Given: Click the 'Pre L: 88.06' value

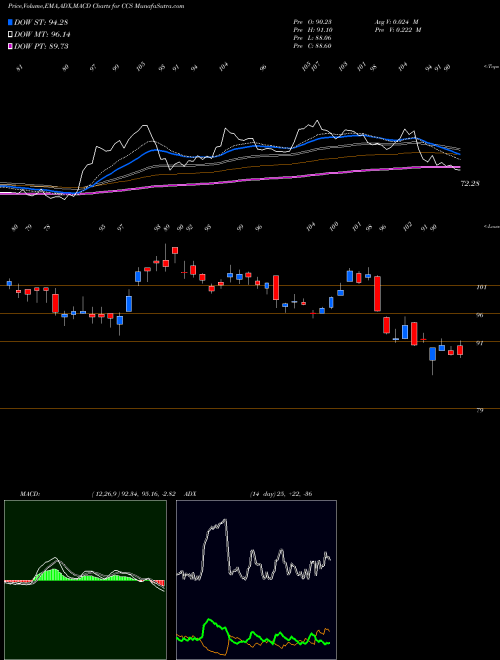Looking at the screenshot, I should pos(312,38).
